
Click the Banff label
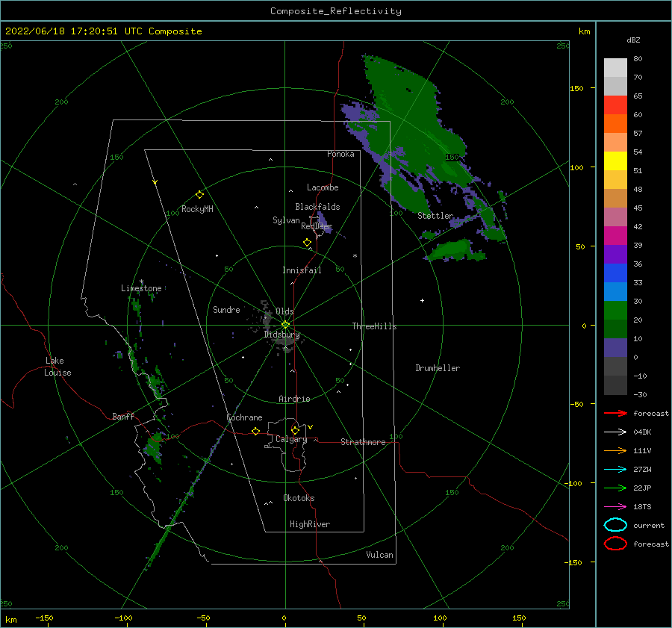click(123, 417)
